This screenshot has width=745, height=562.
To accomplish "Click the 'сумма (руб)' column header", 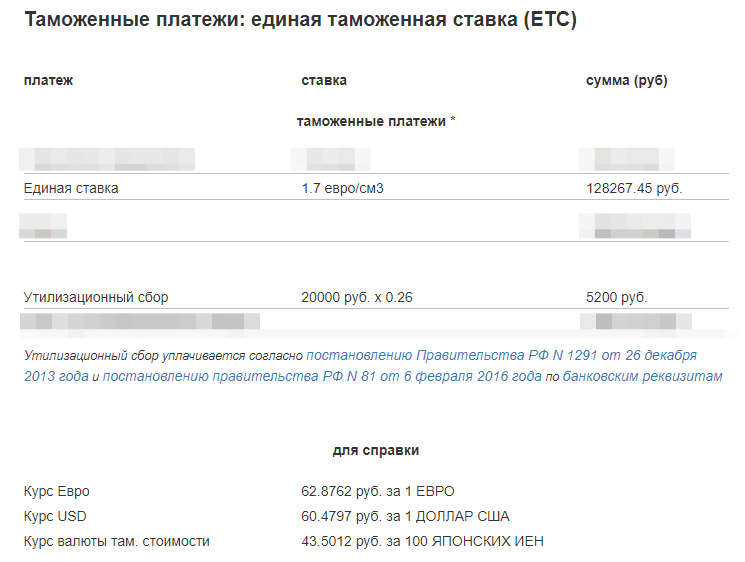I will [x=627, y=80].
